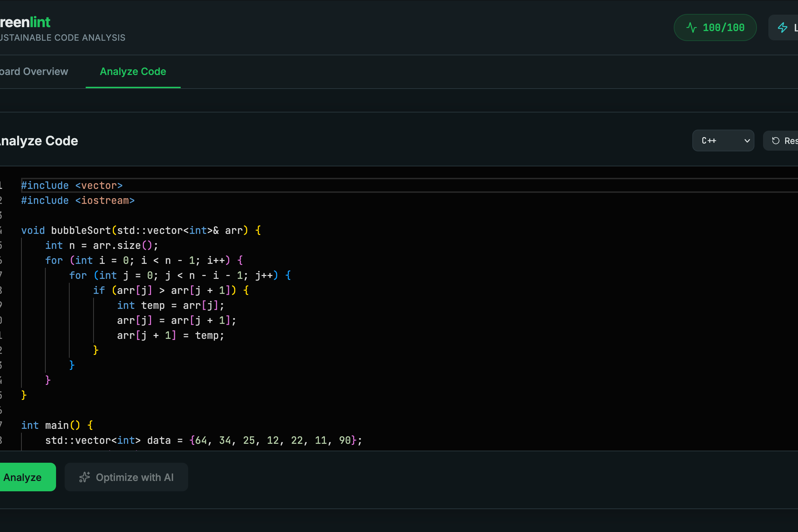
Task: Click the void bubbleSort function declaration line
Action: click(141, 230)
